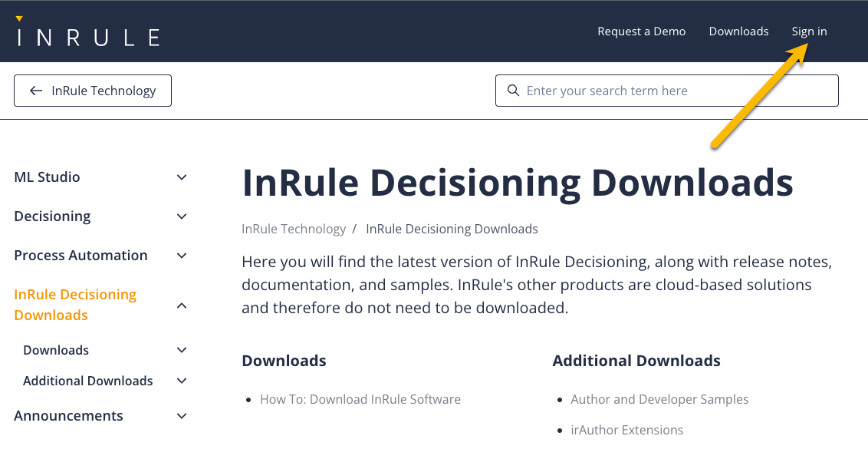This screenshot has width=868, height=459.
Task: Expand the Decisioning section chevron
Action: 182,216
